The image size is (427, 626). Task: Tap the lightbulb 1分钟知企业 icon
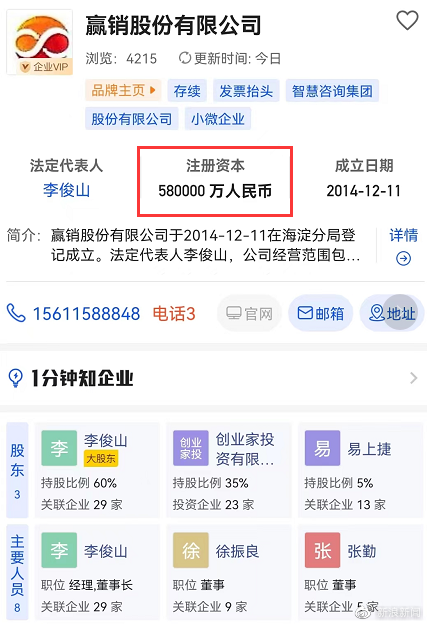pos(16,378)
